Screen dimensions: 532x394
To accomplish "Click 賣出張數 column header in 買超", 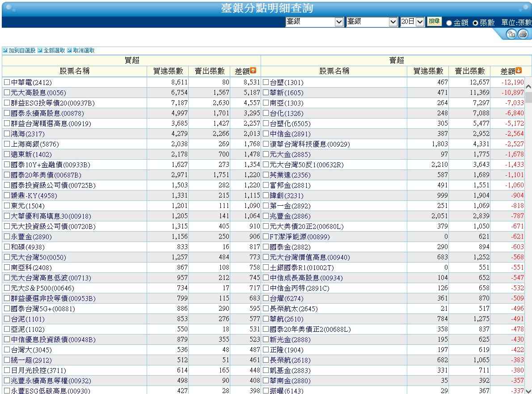I will [x=209, y=71].
